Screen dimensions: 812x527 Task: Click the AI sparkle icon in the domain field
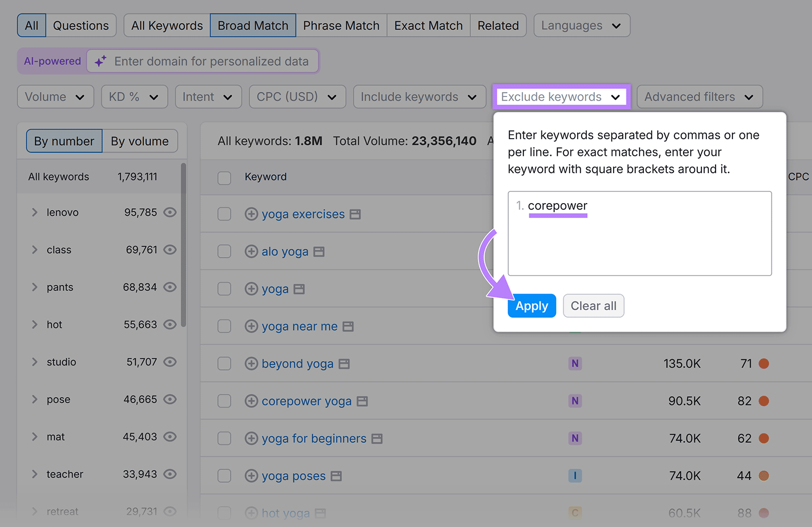99,61
